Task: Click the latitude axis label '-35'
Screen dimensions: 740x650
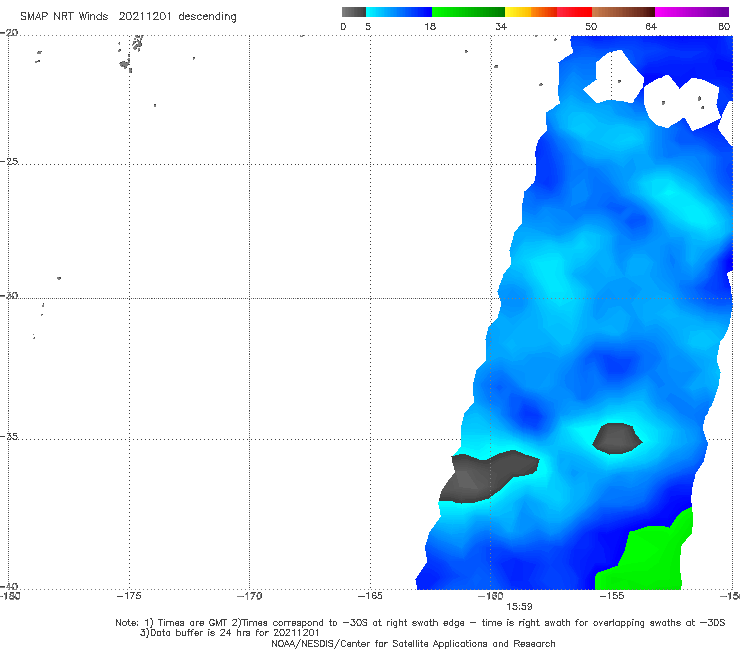Action: click(x=9, y=436)
